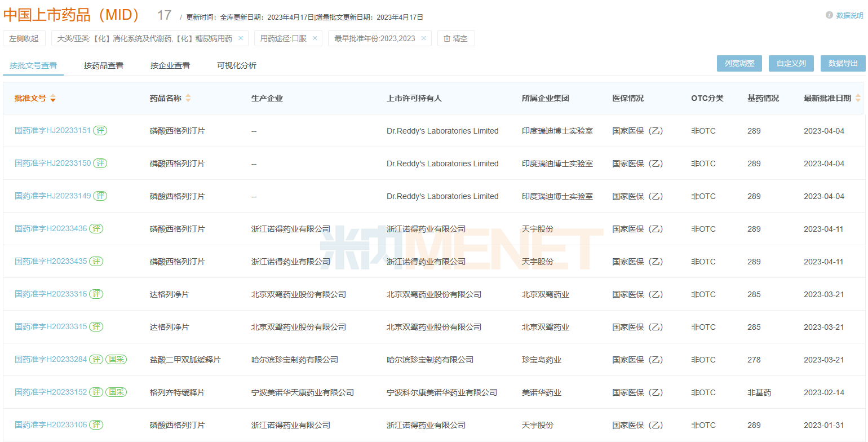
Task: Collapse left panel with 左侧收起
Action: (24, 38)
